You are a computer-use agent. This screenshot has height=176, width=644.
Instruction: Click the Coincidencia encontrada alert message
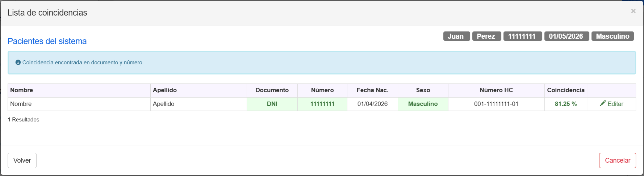pos(82,63)
